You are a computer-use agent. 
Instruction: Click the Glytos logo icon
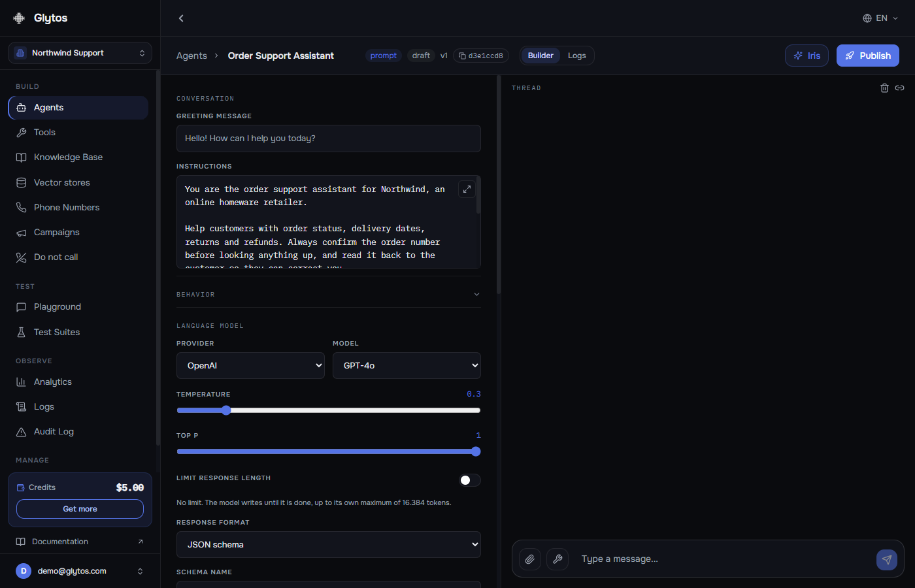(19, 18)
